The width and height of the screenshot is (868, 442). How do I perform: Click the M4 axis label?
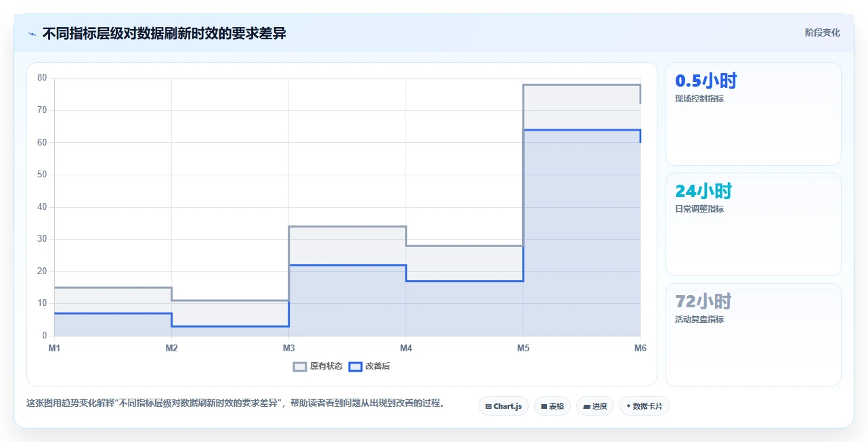pos(406,348)
